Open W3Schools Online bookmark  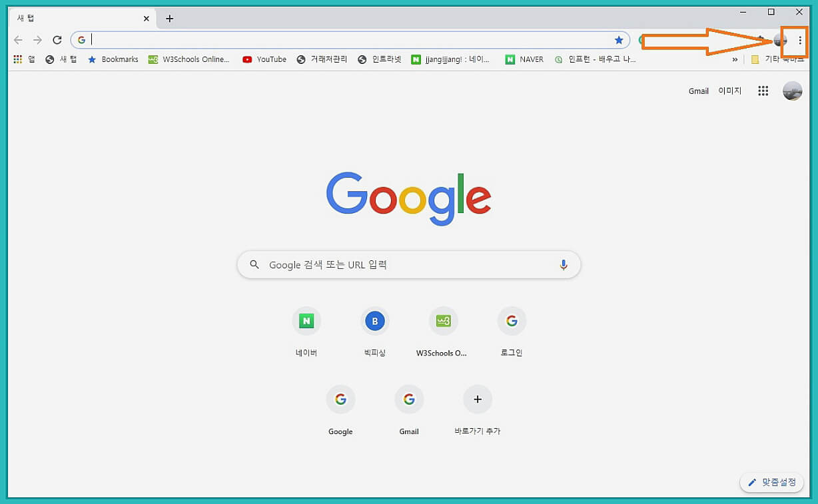click(189, 59)
